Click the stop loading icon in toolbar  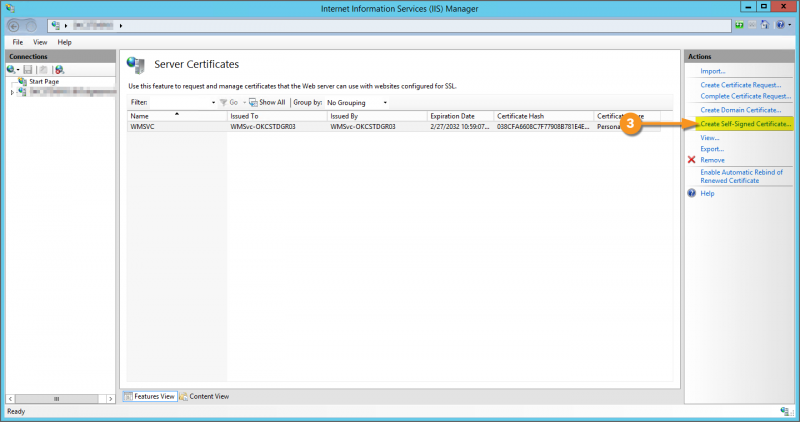(x=752, y=25)
